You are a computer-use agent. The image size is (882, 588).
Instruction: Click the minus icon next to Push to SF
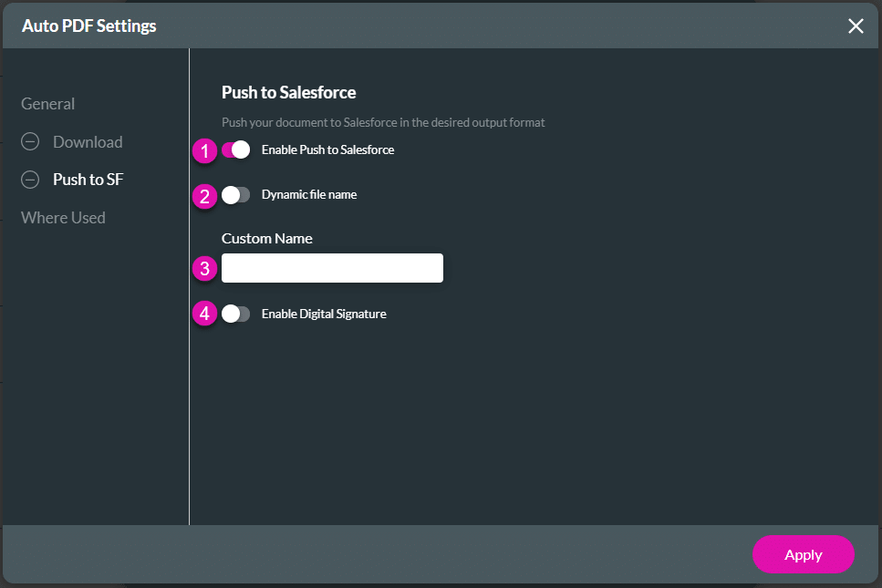[x=28, y=179]
